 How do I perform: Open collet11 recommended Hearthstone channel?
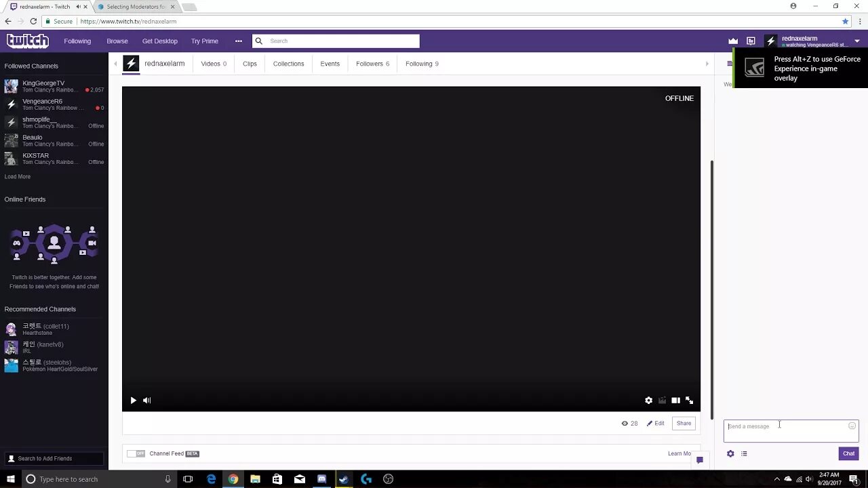click(x=54, y=329)
